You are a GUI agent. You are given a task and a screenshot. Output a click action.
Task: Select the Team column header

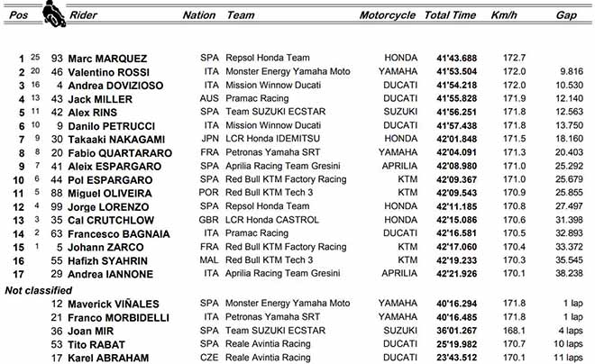(x=240, y=15)
